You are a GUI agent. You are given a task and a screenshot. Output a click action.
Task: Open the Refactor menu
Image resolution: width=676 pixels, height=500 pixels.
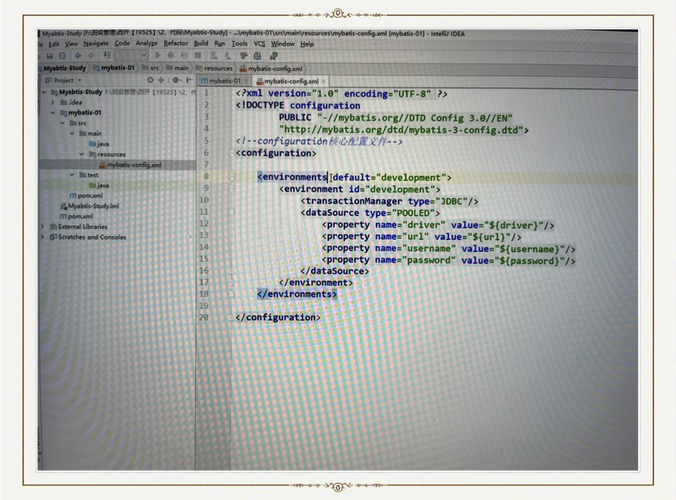175,43
